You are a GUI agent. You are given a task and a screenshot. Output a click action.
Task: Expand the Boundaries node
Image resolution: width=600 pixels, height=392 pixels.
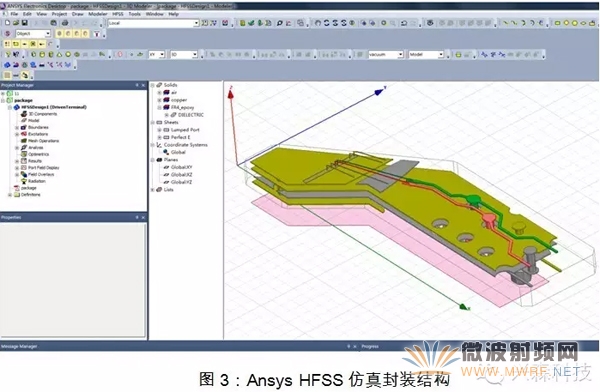pyautogui.click(x=17, y=127)
